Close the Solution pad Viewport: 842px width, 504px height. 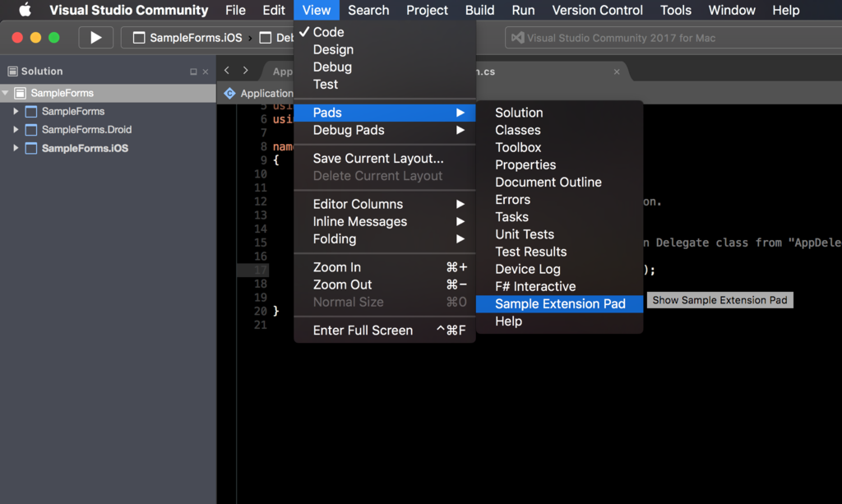tap(205, 72)
